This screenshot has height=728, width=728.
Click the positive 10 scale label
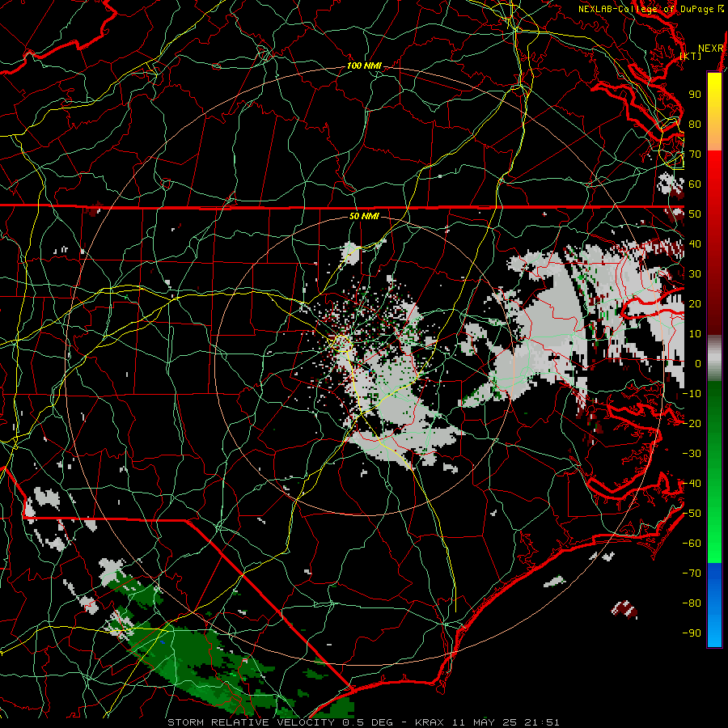point(695,334)
